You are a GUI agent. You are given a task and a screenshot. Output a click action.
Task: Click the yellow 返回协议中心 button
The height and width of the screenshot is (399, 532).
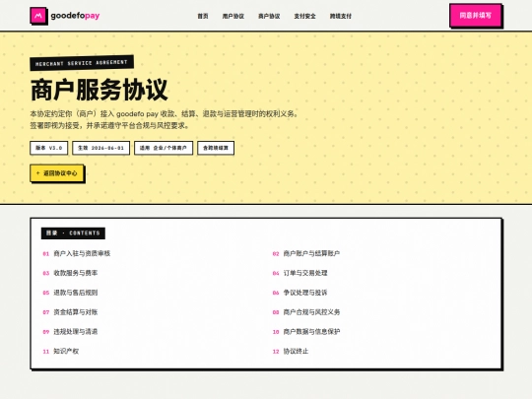pyautogui.click(x=57, y=173)
